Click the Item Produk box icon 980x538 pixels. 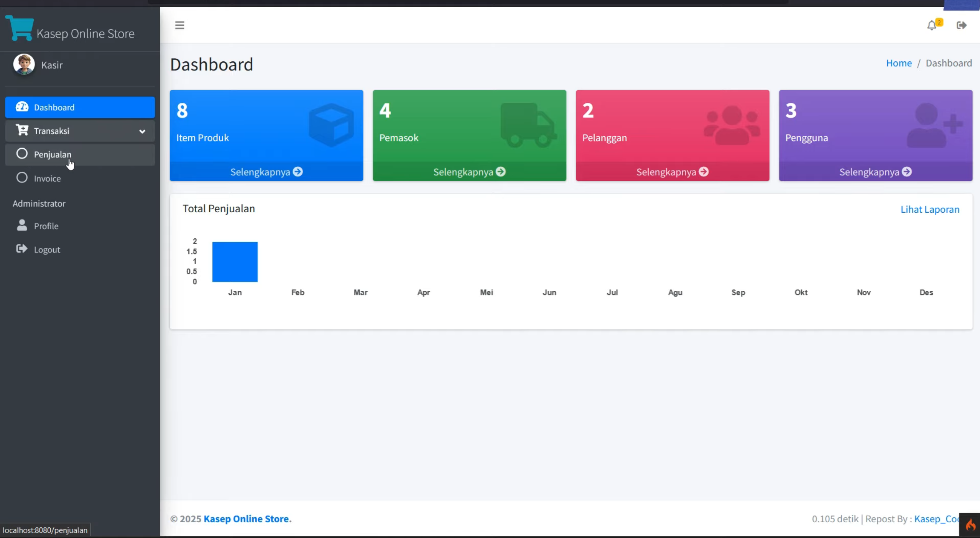(331, 125)
